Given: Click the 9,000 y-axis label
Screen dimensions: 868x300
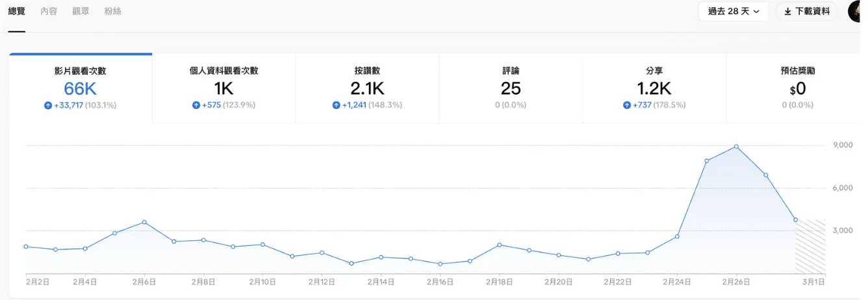Looking at the screenshot, I should [x=843, y=145].
